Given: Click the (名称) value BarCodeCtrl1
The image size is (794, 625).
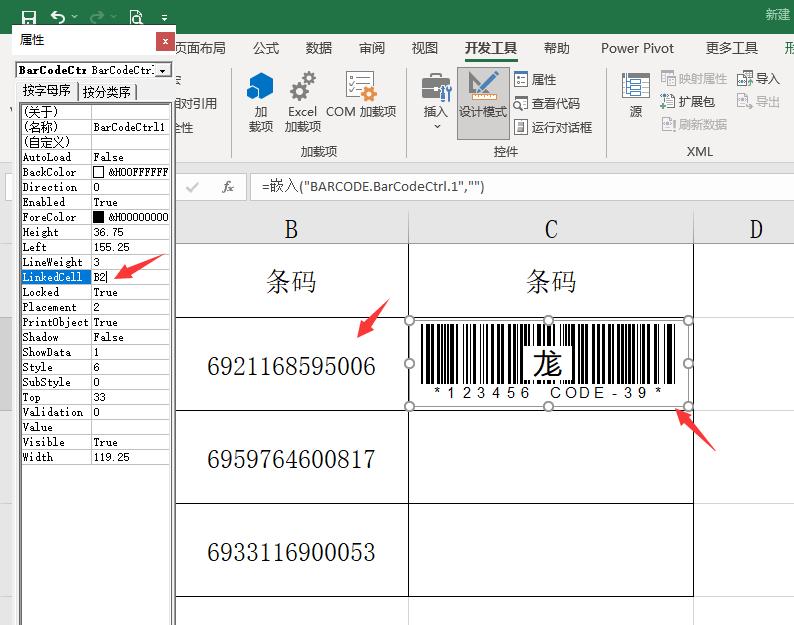Looking at the screenshot, I should click(131, 127).
